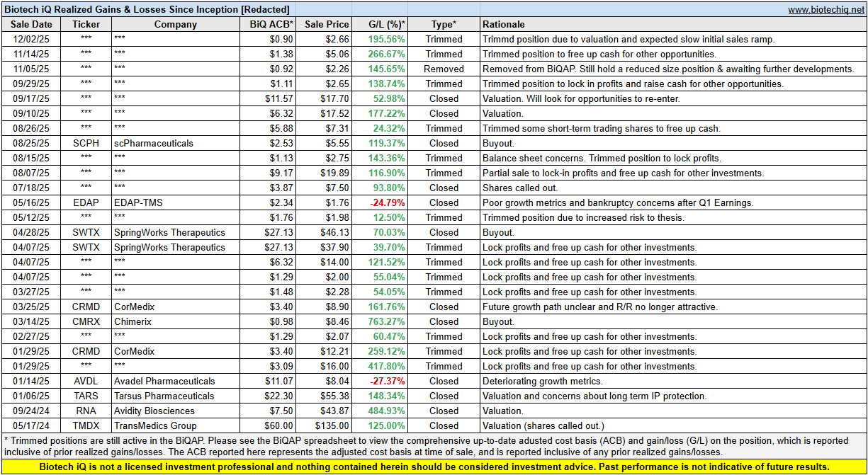Select the Ticker column header
868x475 pixels.
point(86,24)
